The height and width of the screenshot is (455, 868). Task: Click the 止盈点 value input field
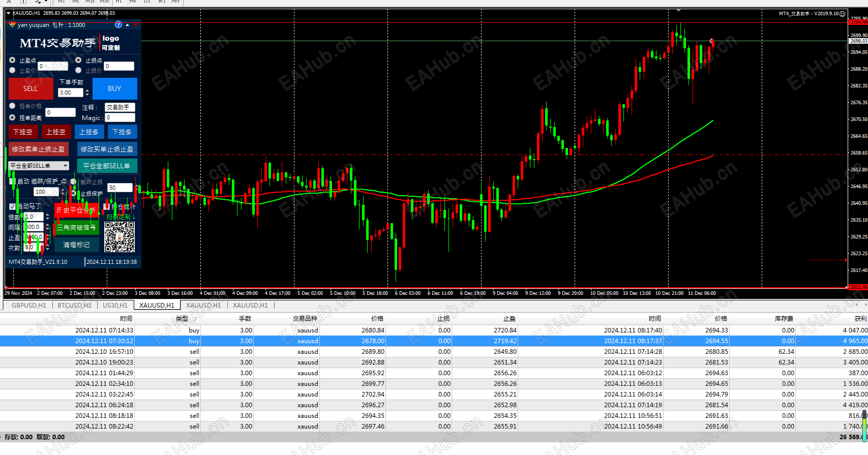pyautogui.click(x=53, y=66)
